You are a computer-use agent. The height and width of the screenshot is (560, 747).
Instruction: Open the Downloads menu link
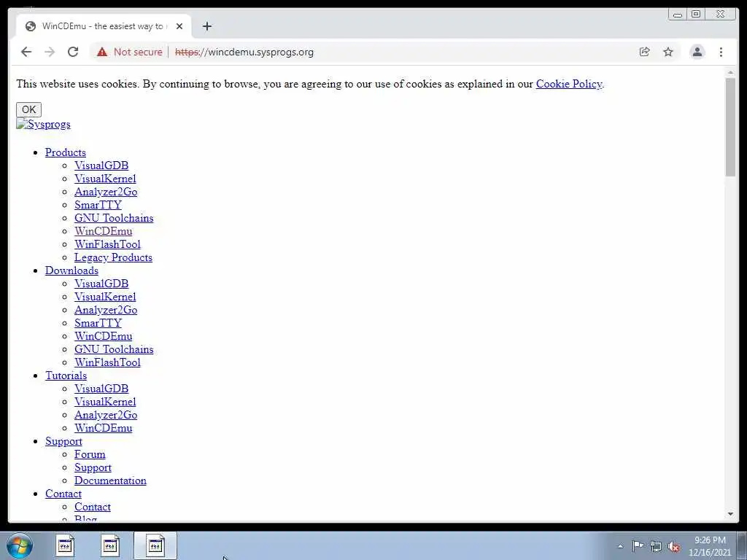pos(71,271)
